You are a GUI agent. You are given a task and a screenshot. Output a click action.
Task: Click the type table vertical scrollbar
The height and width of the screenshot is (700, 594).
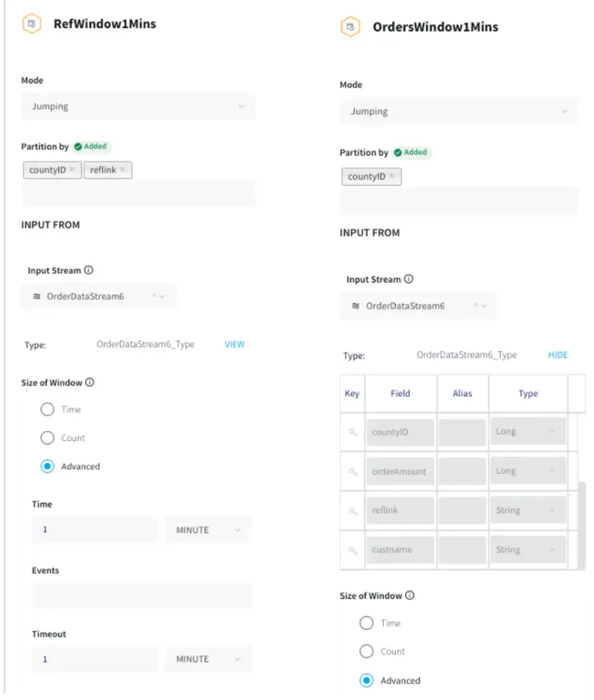pyautogui.click(x=582, y=524)
